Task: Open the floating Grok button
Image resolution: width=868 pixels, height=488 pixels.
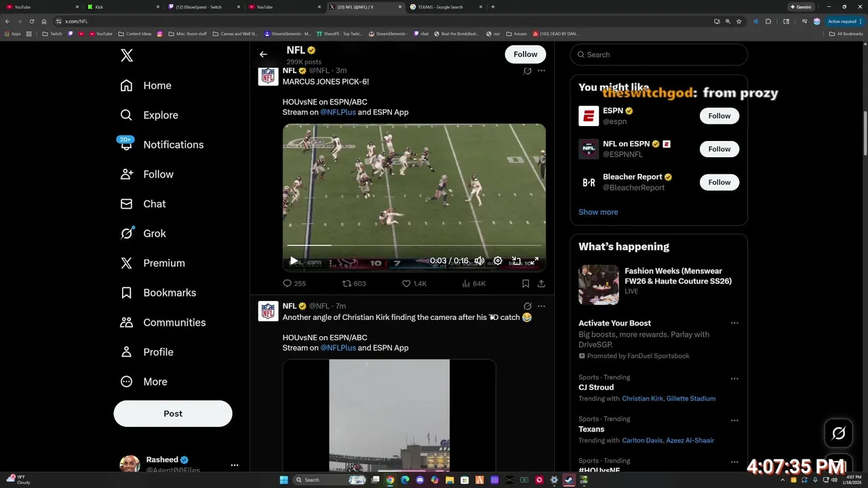Action: click(x=838, y=433)
